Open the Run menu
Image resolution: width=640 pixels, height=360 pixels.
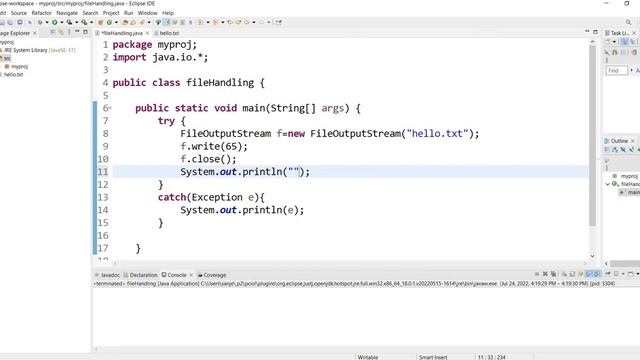(x=129, y=13)
